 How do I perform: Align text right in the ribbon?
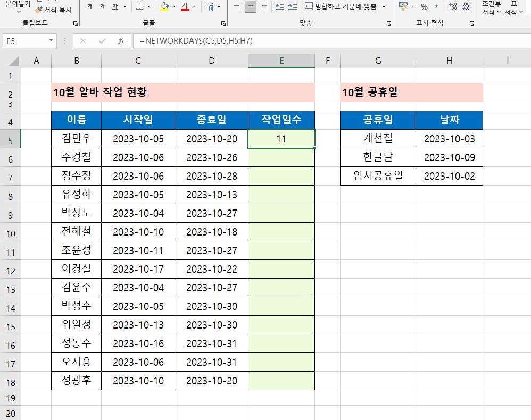tap(263, 6)
